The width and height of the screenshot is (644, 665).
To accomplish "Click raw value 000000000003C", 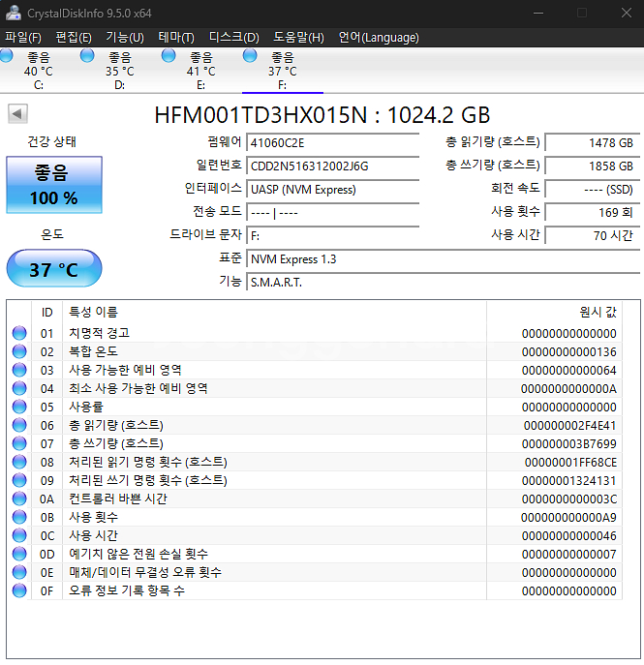I will coord(569,499).
